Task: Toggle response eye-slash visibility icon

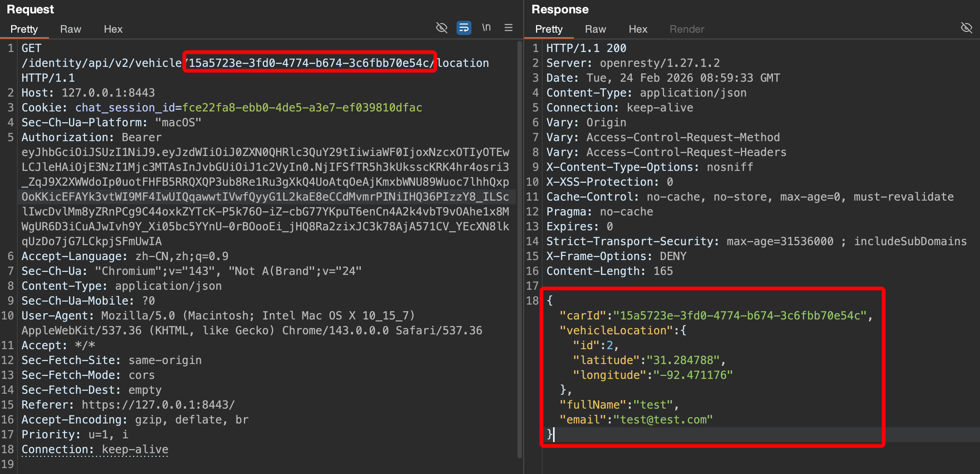Action: [966, 28]
